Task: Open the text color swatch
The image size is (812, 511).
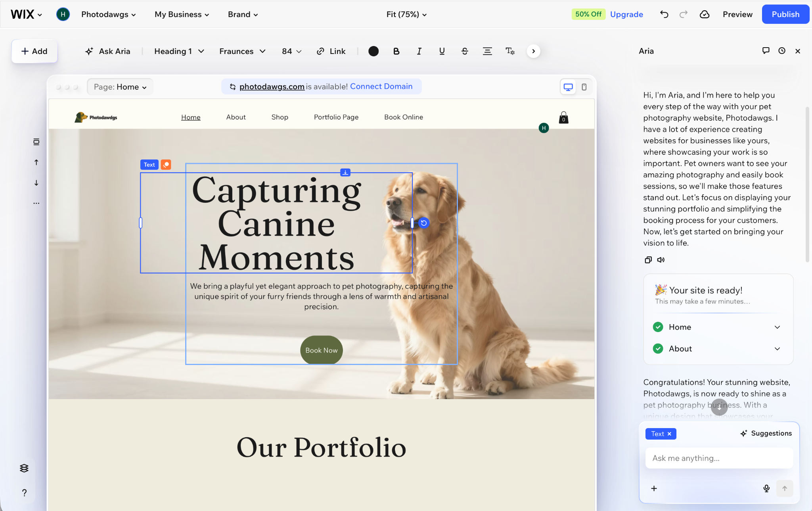Action: click(x=373, y=51)
